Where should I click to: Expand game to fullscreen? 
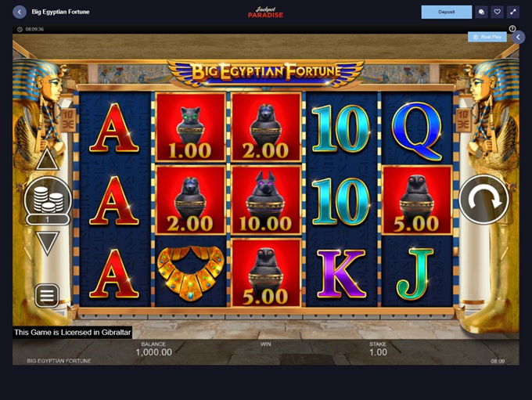(513, 12)
